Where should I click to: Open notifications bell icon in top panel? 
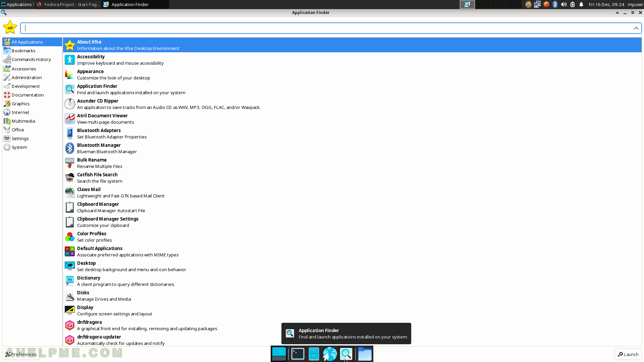point(581,4)
